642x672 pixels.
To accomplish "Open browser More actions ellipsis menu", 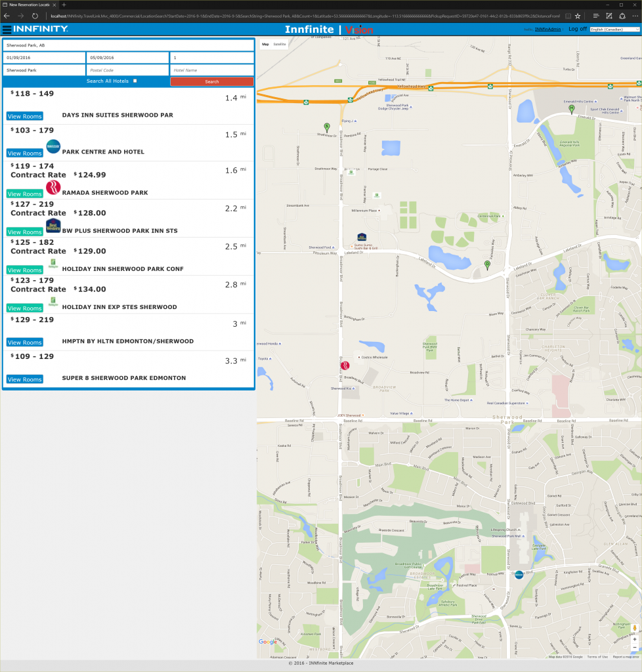I will 635,16.
